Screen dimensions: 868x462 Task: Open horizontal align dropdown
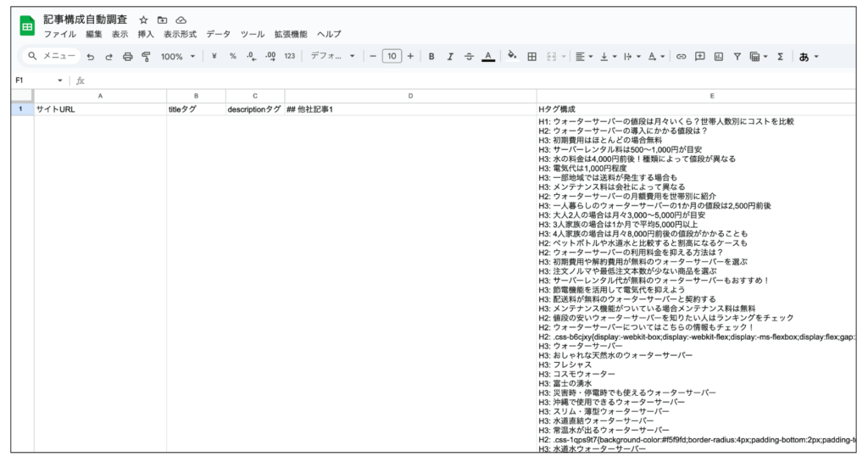click(x=584, y=57)
